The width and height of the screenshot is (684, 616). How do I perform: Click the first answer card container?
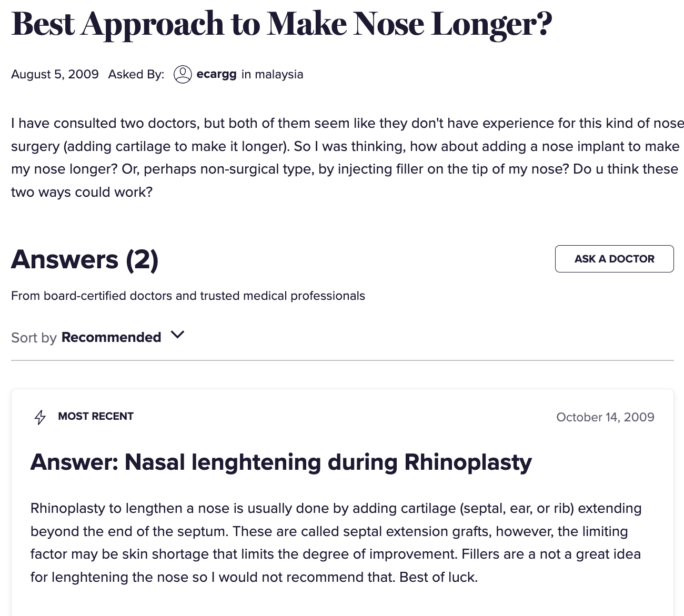tap(342, 502)
